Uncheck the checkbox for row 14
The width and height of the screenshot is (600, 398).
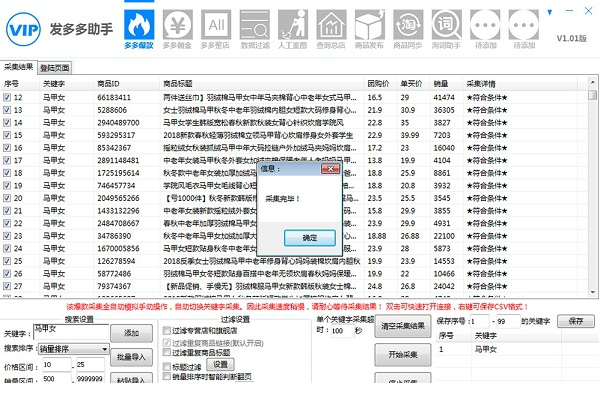pyautogui.click(x=7, y=123)
